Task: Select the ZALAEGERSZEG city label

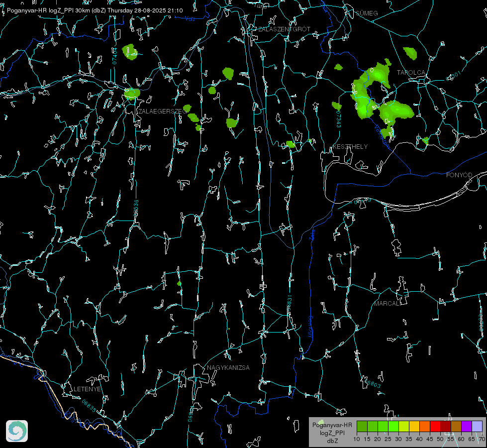Action: click(x=163, y=111)
